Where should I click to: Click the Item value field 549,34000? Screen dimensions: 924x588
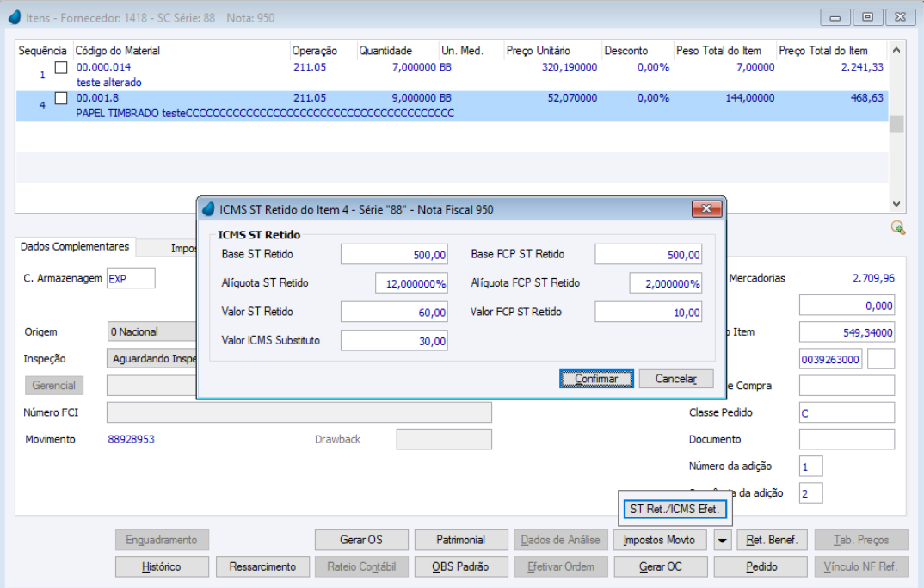click(847, 332)
